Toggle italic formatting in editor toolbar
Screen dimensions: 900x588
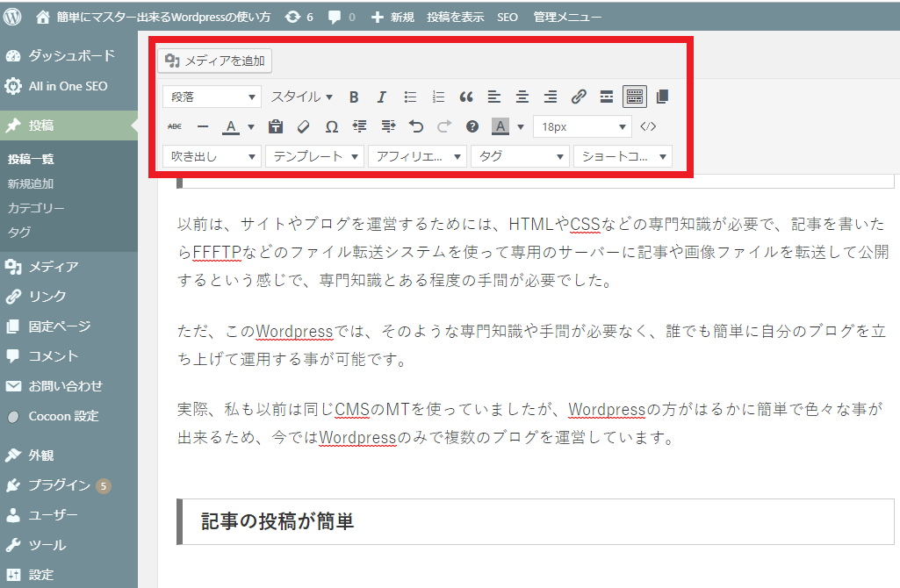coord(382,97)
